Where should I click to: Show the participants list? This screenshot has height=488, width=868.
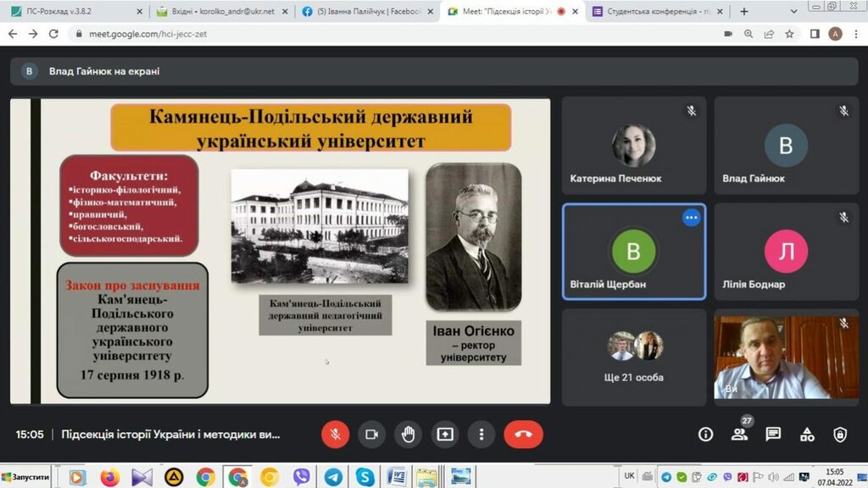coord(739,435)
